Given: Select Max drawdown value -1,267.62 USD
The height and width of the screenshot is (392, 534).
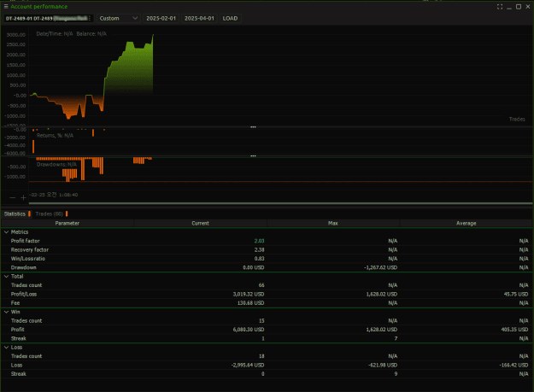Looking at the screenshot, I should click(380, 267).
